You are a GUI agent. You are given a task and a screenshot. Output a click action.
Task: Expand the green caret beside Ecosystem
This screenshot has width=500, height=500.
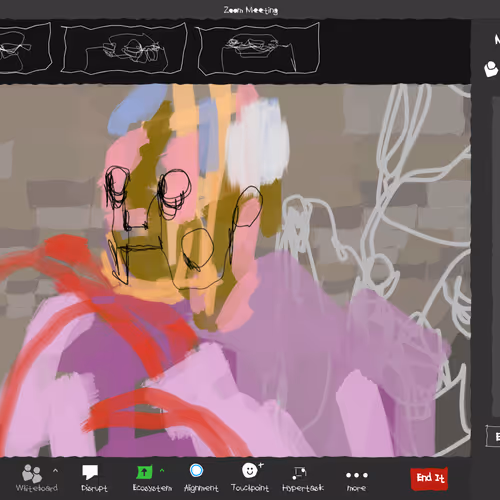pyautogui.click(x=162, y=470)
